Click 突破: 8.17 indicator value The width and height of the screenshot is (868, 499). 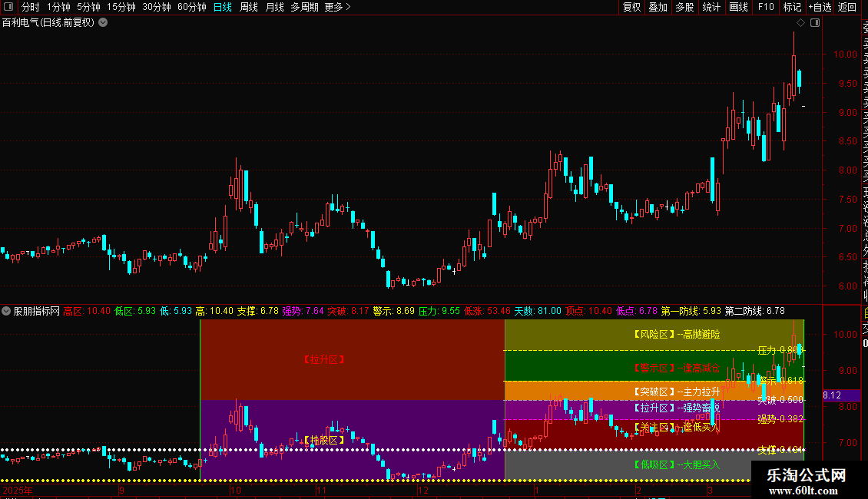(348, 311)
